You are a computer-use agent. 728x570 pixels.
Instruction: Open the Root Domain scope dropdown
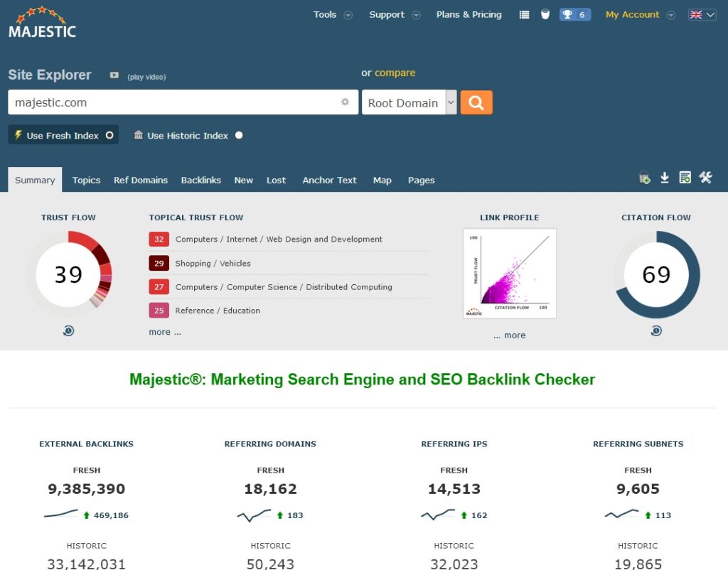(409, 102)
